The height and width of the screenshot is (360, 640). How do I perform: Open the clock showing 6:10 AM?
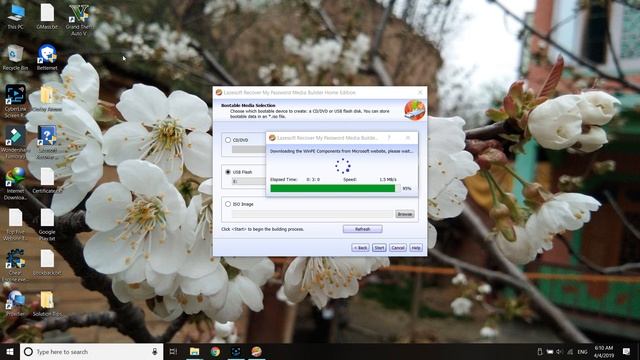[x=604, y=351]
